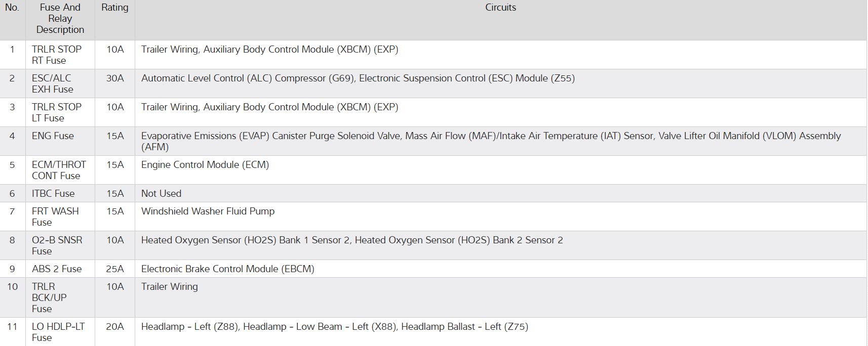
Task: Click the 25A rating cell
Action: 115,269
